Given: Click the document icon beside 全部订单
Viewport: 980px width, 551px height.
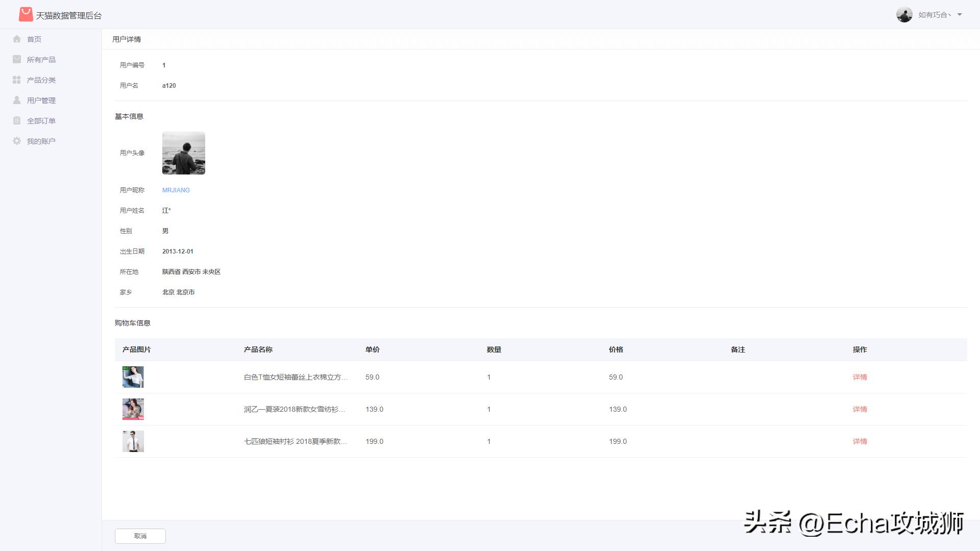Looking at the screenshot, I should coord(17,120).
